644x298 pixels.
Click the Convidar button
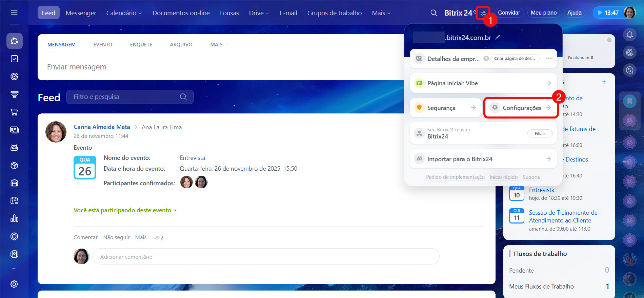(x=509, y=13)
